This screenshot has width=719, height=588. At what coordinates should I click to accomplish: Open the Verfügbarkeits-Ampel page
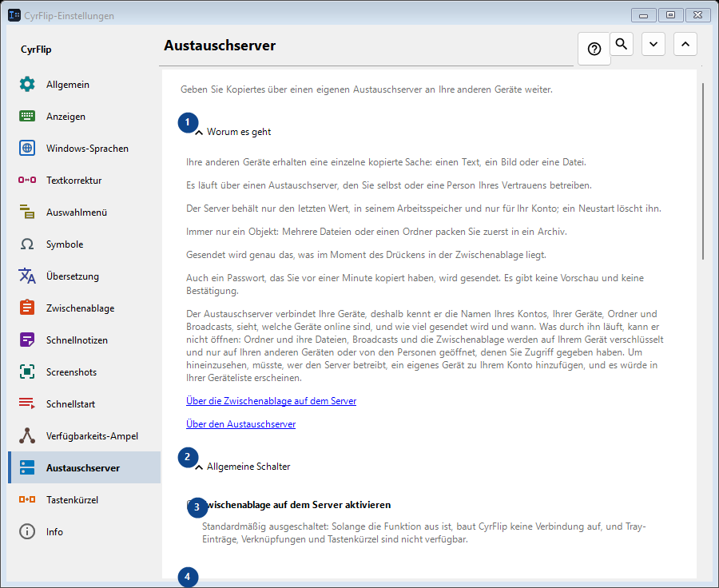85,435
